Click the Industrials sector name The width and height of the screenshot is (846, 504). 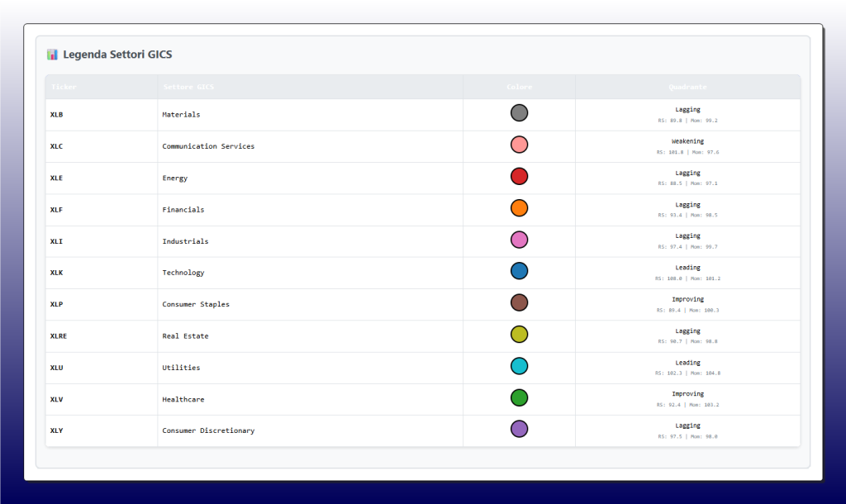pos(185,241)
